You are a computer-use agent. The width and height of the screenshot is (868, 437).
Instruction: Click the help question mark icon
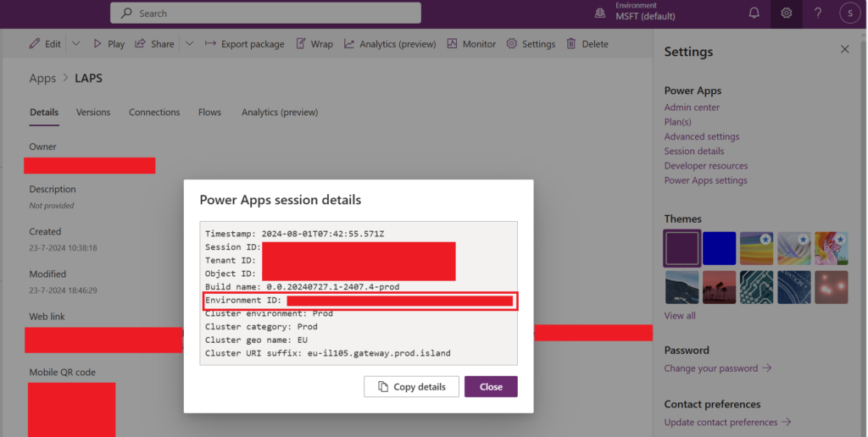(818, 14)
